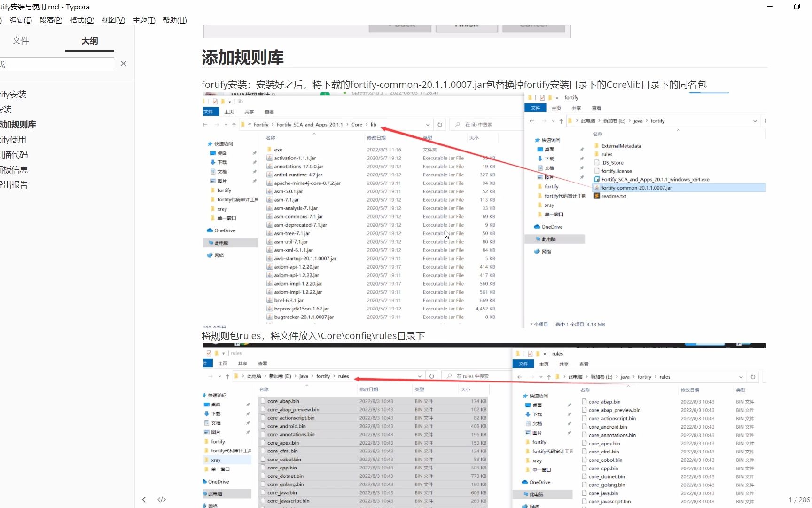812x508 pixels.
Task: Open the 格式(O) menu
Action: tap(82, 20)
